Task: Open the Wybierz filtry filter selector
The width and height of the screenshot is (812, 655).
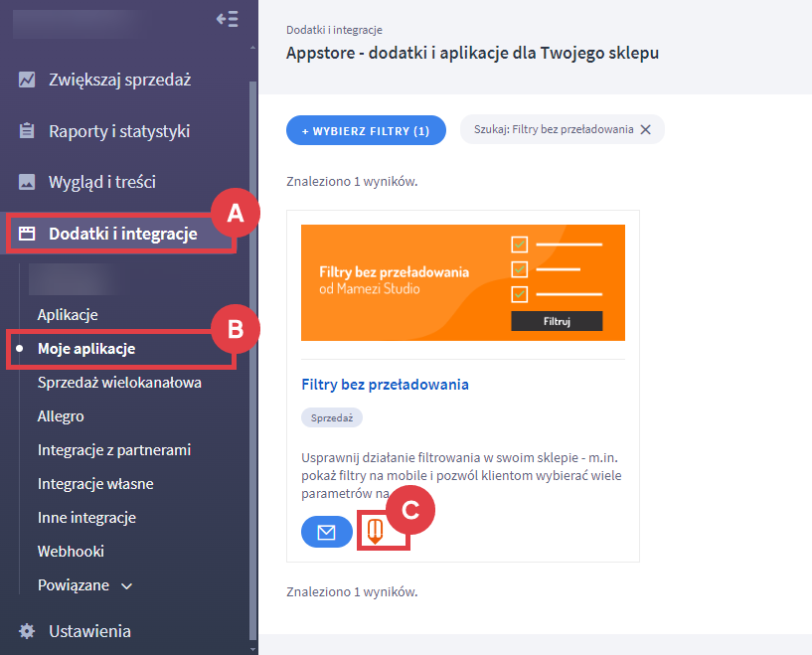Action: pos(366,130)
